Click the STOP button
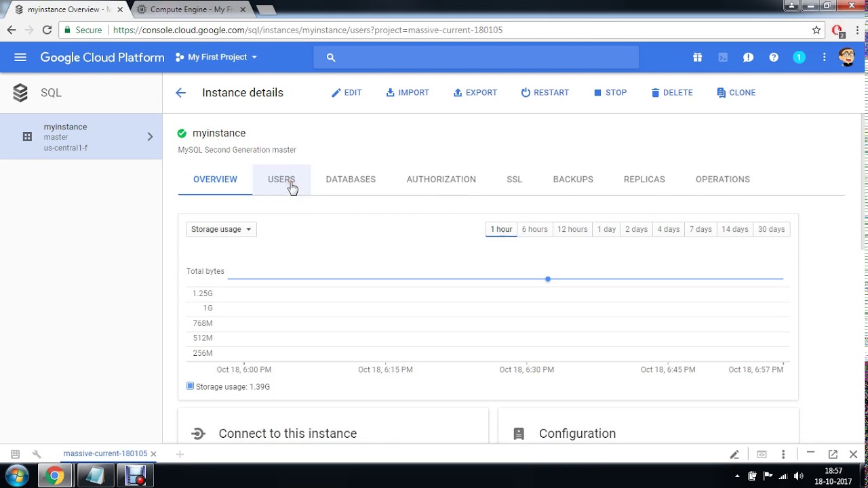 pyautogui.click(x=610, y=93)
